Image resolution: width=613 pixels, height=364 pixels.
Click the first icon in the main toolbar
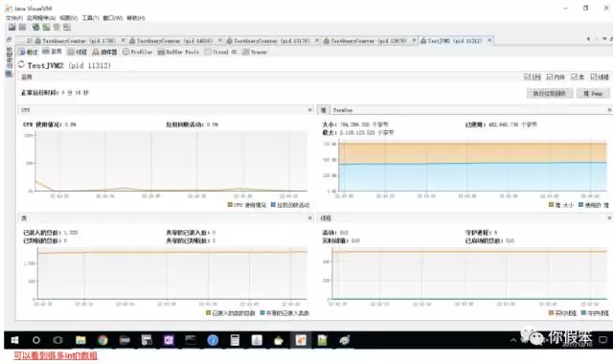pyautogui.click(x=12, y=27)
